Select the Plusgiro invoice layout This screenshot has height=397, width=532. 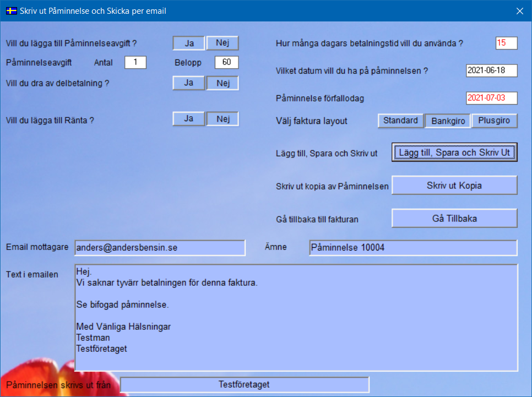pyautogui.click(x=494, y=121)
